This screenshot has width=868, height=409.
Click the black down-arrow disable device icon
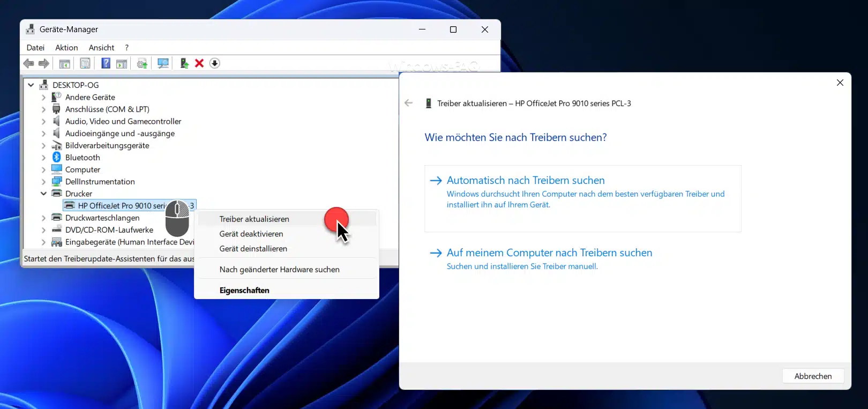[x=215, y=63]
